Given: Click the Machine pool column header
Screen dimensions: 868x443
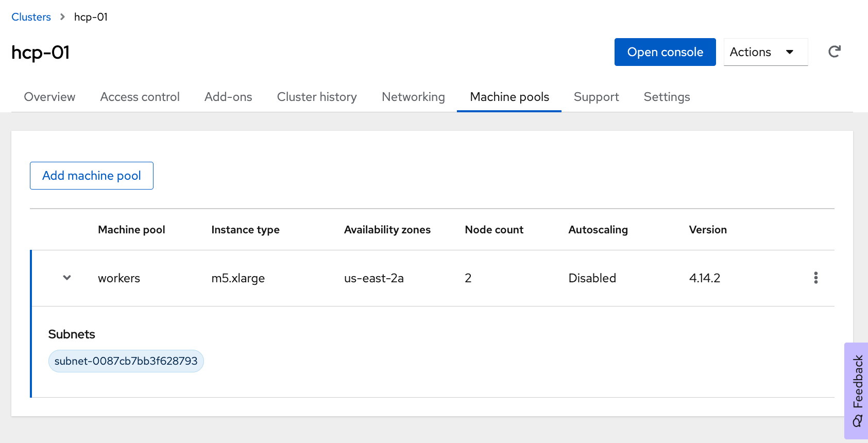Looking at the screenshot, I should click(131, 230).
